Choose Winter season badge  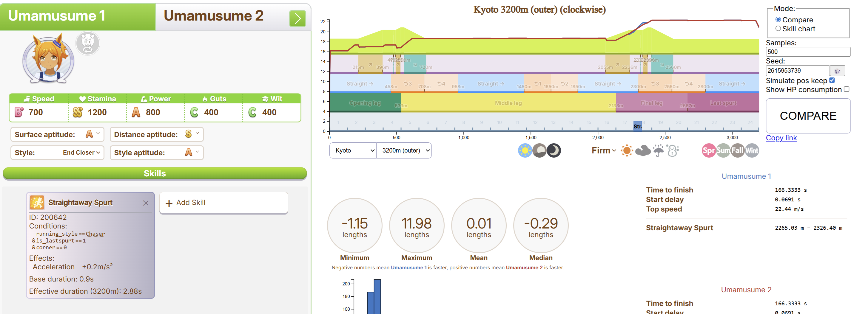(x=752, y=150)
